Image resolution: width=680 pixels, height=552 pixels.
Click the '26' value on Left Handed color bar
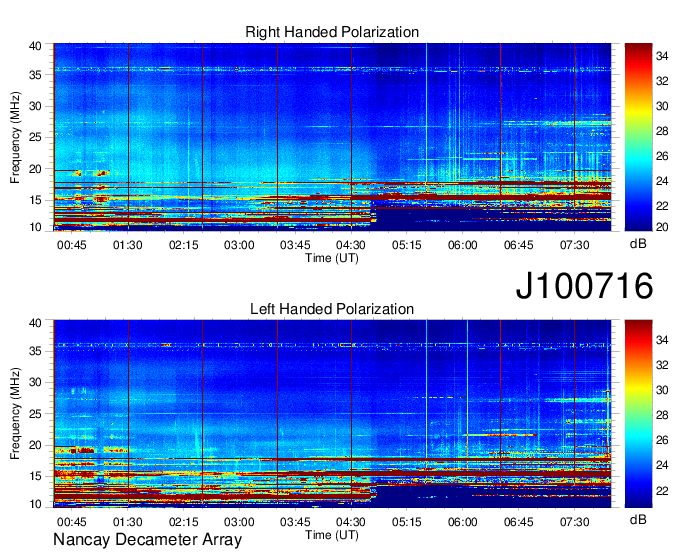pyautogui.click(x=662, y=440)
